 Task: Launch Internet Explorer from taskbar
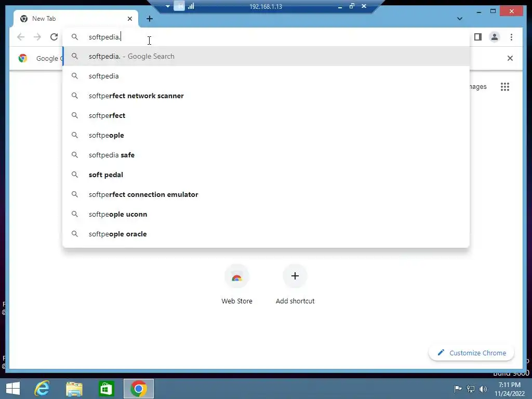42,389
